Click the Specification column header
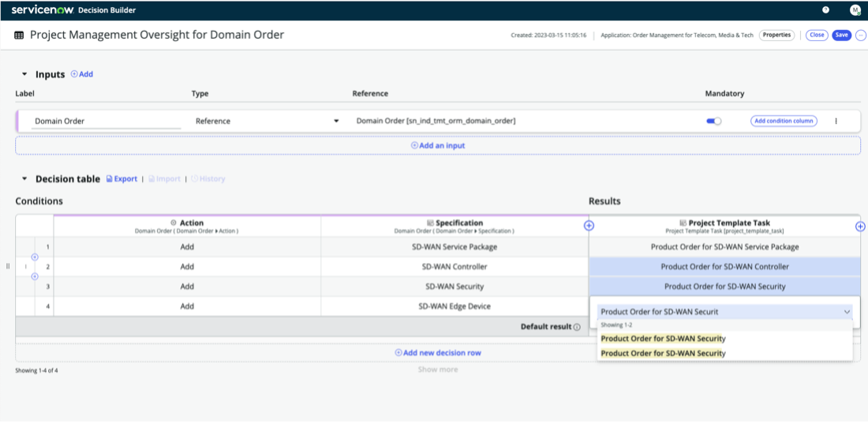This screenshot has height=424, width=868. (454, 226)
